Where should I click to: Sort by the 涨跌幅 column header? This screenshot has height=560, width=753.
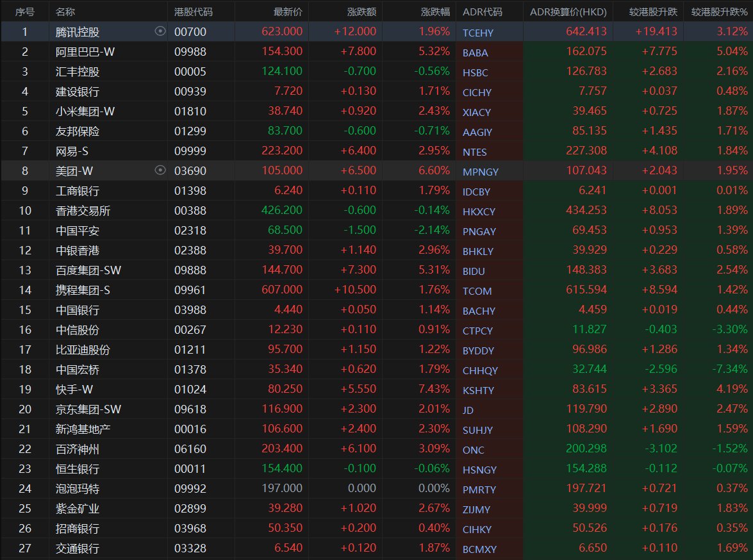point(436,12)
